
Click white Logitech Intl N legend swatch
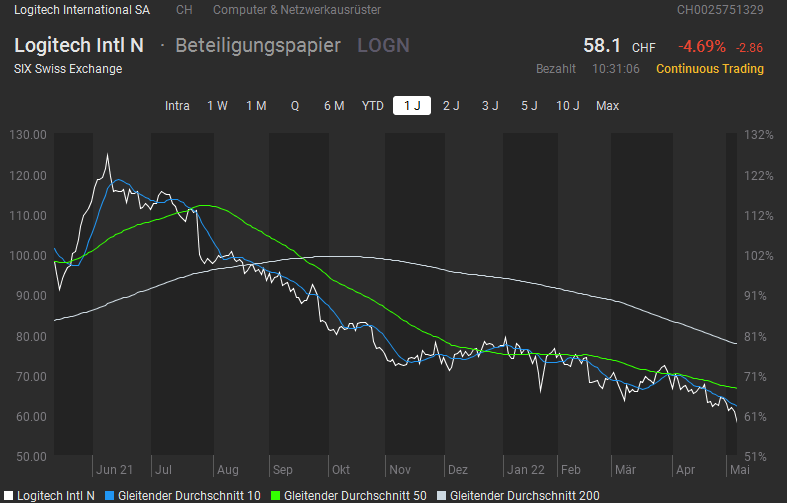[8, 496]
